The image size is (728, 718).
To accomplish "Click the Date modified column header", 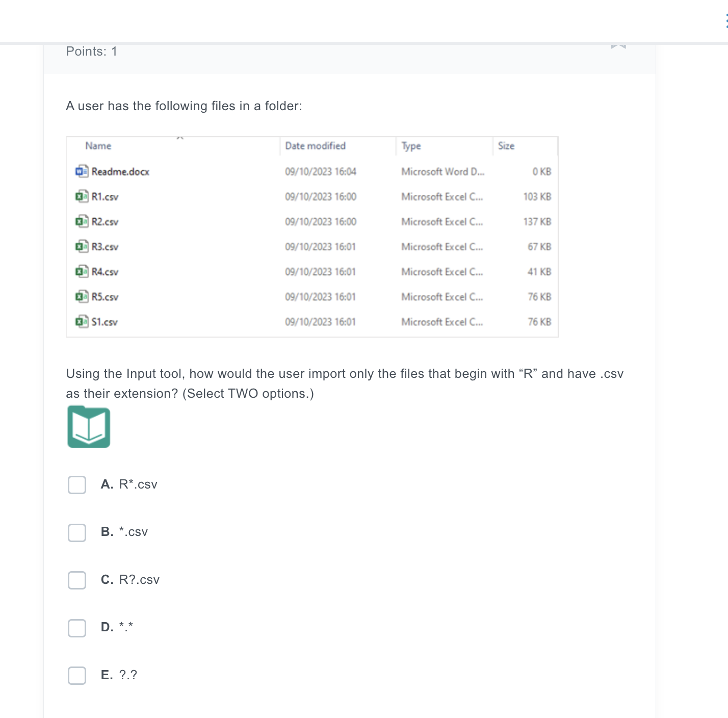I will (x=316, y=146).
